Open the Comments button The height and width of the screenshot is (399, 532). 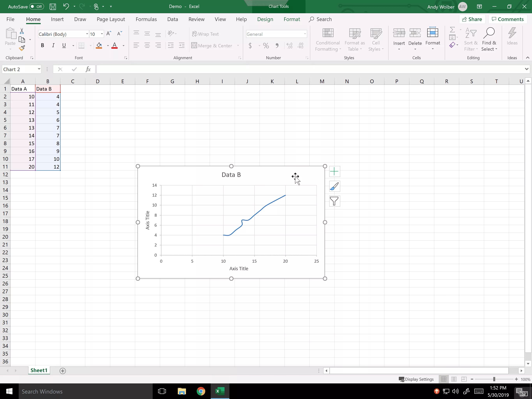click(507, 19)
